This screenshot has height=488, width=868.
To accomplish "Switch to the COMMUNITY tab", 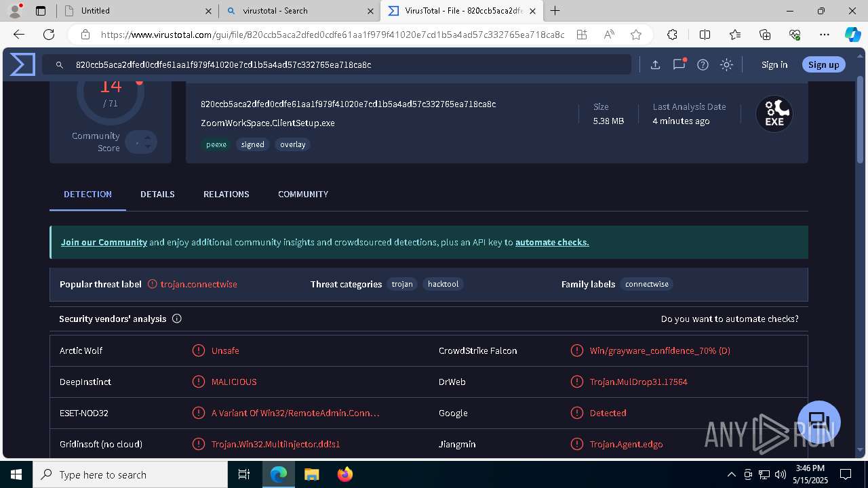I will (303, 195).
